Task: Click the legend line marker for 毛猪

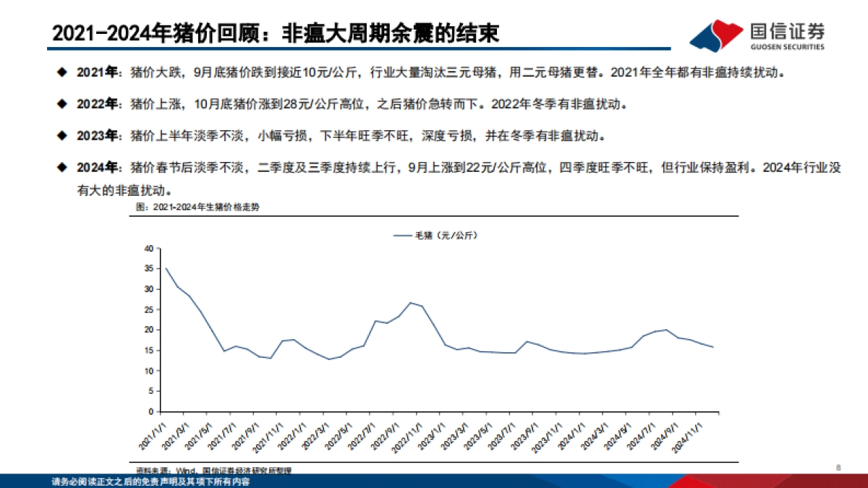Action: coord(402,234)
